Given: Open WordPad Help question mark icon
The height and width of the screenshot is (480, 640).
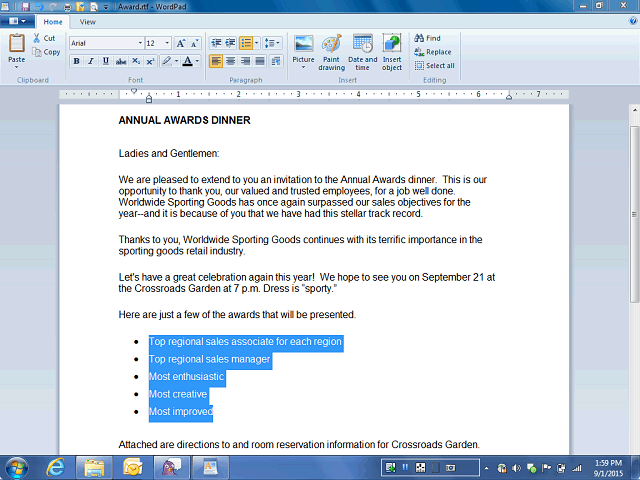Looking at the screenshot, I should (x=633, y=21).
